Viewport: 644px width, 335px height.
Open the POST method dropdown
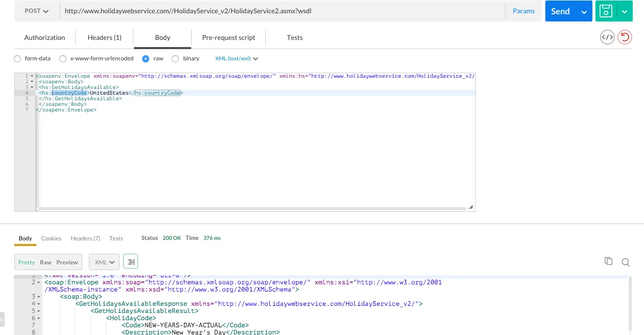[x=36, y=11]
